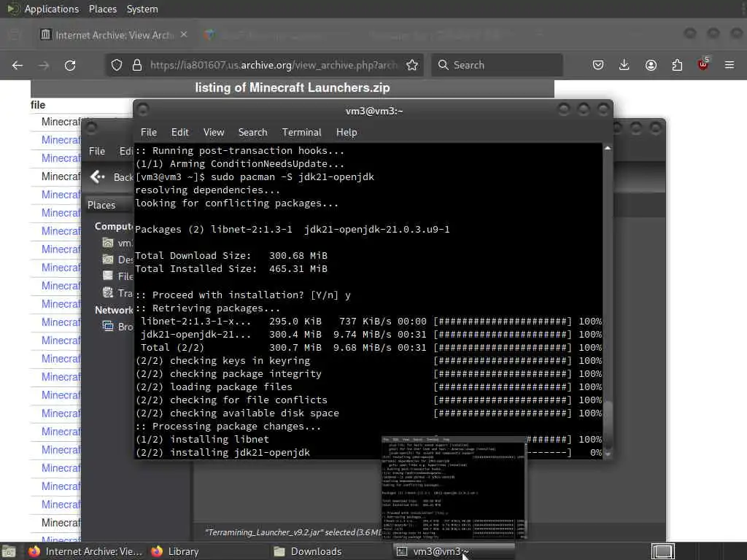Switch to Internet Archive taskbar window

(x=86, y=551)
